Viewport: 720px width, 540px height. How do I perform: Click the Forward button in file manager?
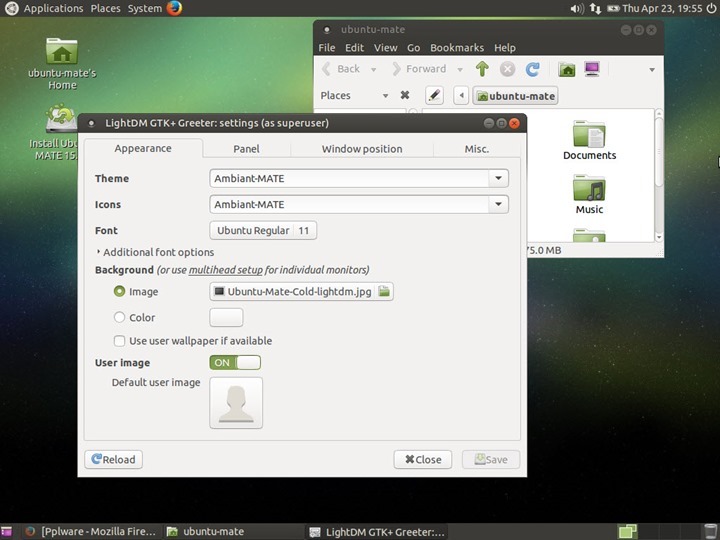[419, 69]
